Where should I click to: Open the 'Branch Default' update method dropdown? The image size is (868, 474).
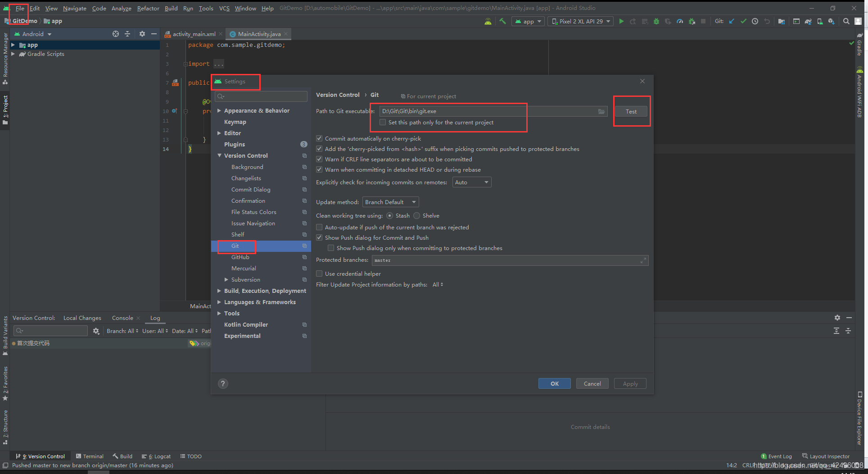391,202
